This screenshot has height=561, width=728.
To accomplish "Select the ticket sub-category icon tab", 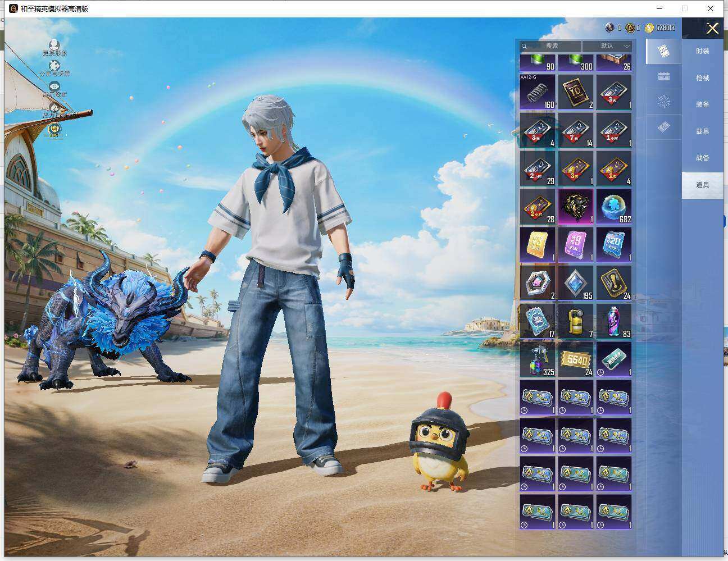I will [x=663, y=127].
